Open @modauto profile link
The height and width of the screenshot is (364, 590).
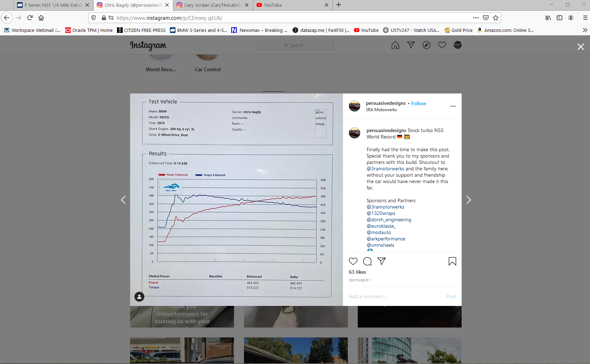[379, 232]
